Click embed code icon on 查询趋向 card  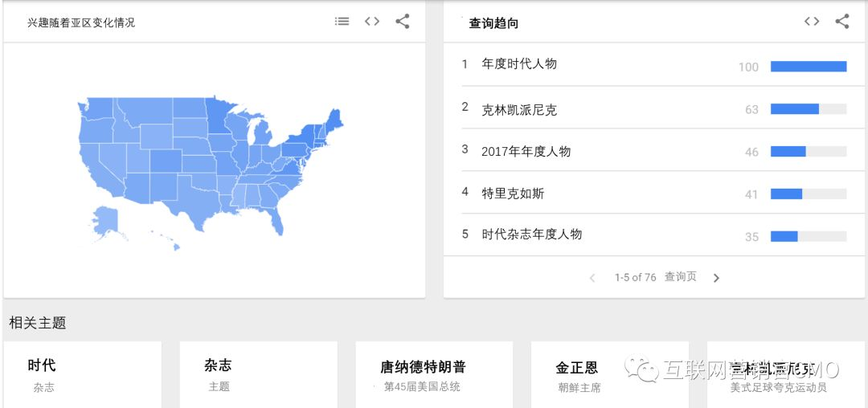812,22
